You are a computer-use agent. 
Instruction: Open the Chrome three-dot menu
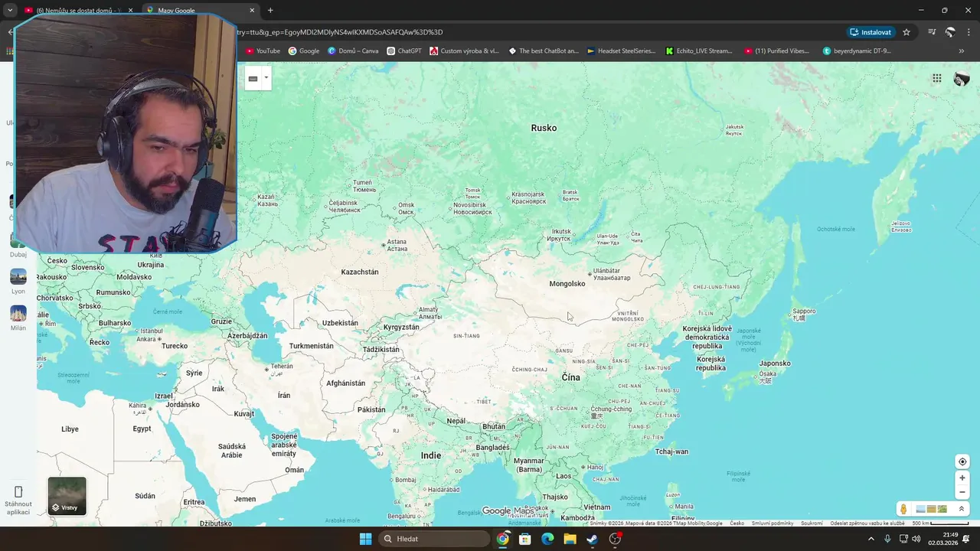tap(969, 32)
